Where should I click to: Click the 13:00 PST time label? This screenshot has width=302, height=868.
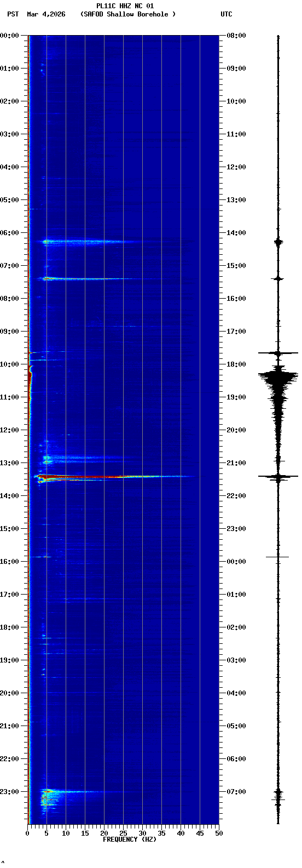pos(10,463)
